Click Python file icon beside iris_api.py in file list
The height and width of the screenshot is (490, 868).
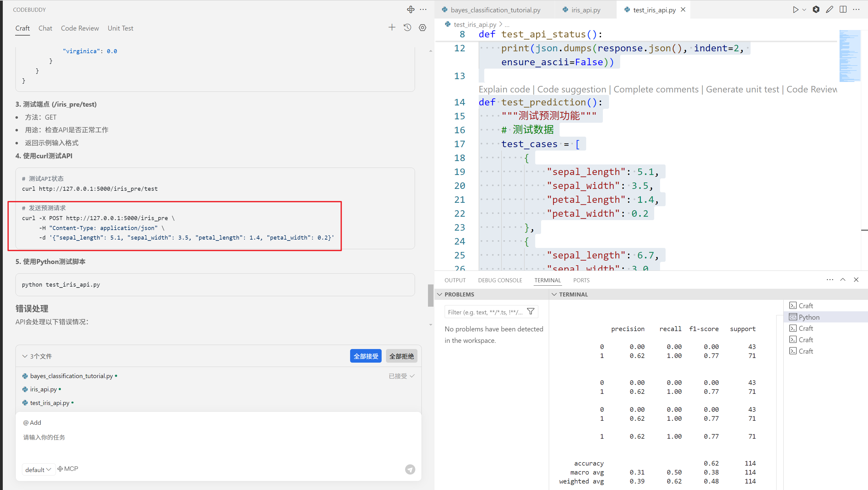[25, 390]
